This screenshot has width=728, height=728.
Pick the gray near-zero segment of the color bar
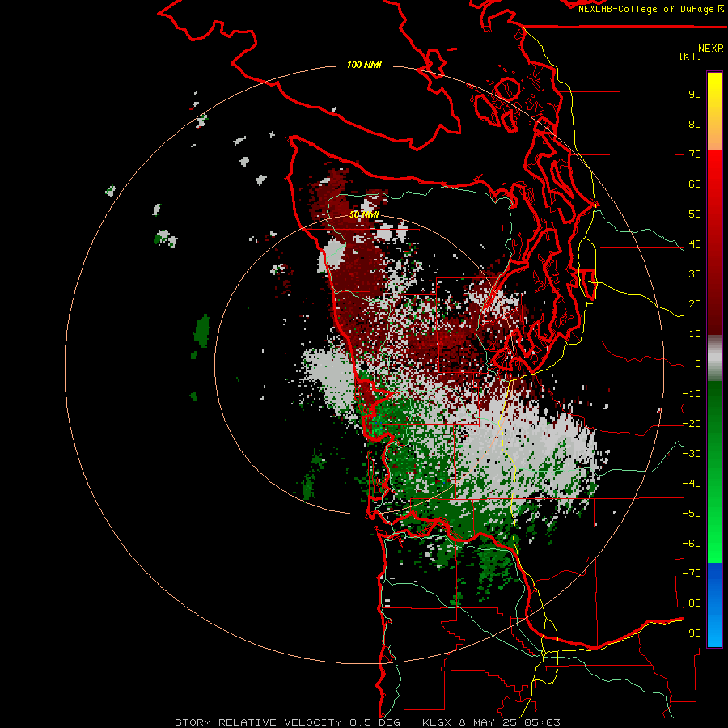(x=714, y=358)
